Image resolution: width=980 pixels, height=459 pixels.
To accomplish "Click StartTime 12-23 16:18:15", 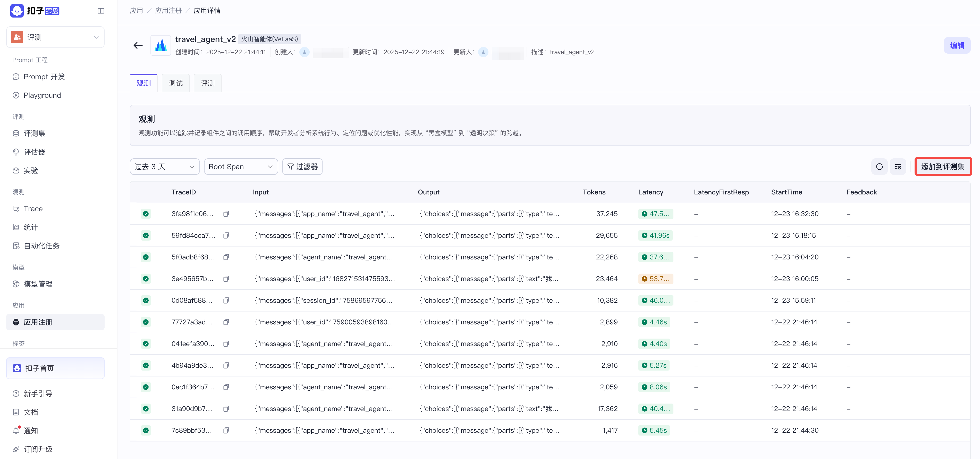I will [793, 235].
